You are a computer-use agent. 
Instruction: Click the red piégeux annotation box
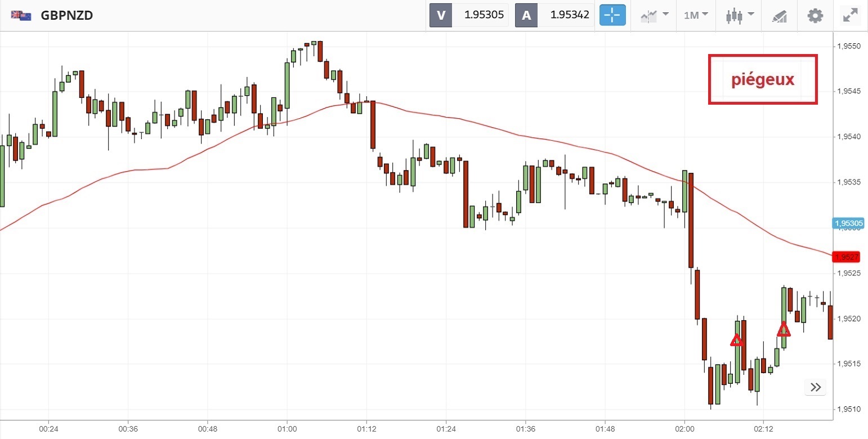[x=763, y=79]
